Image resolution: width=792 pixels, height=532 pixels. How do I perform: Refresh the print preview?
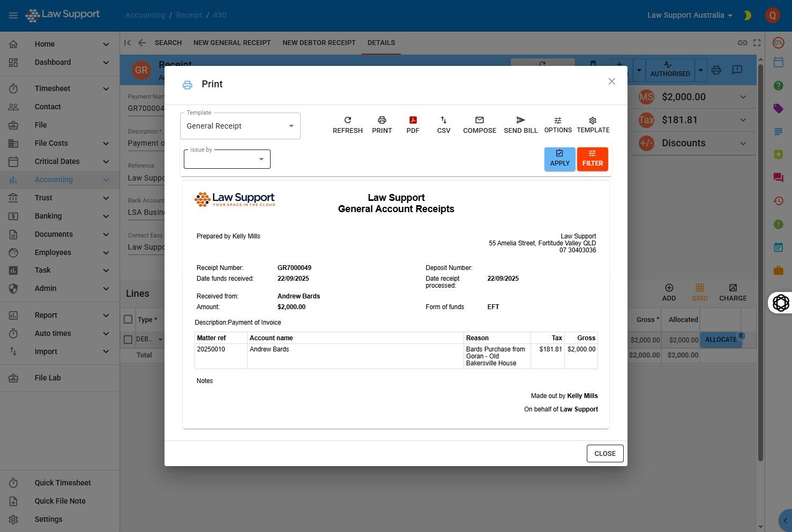(347, 125)
